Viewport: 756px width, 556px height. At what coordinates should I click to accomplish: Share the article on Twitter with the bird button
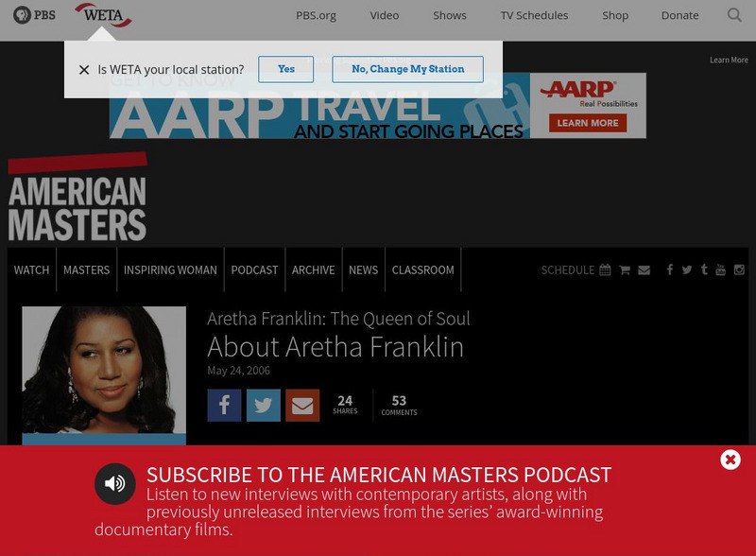pyautogui.click(x=264, y=406)
